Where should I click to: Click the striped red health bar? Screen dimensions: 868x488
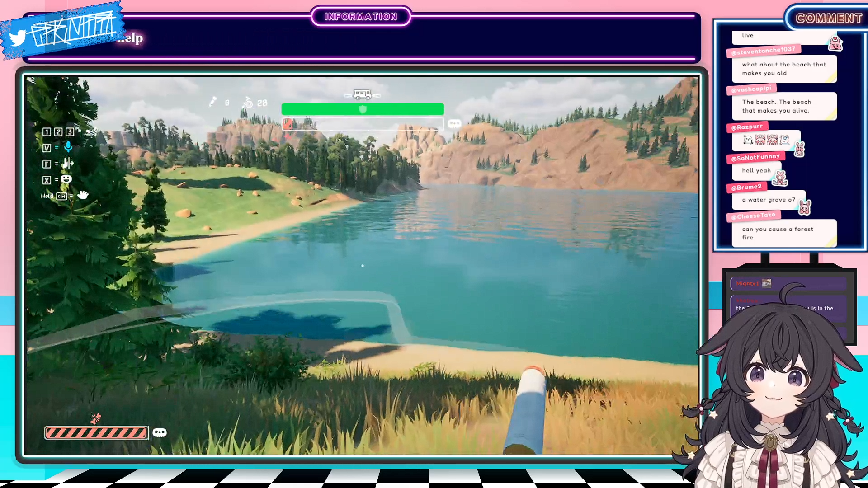click(96, 433)
